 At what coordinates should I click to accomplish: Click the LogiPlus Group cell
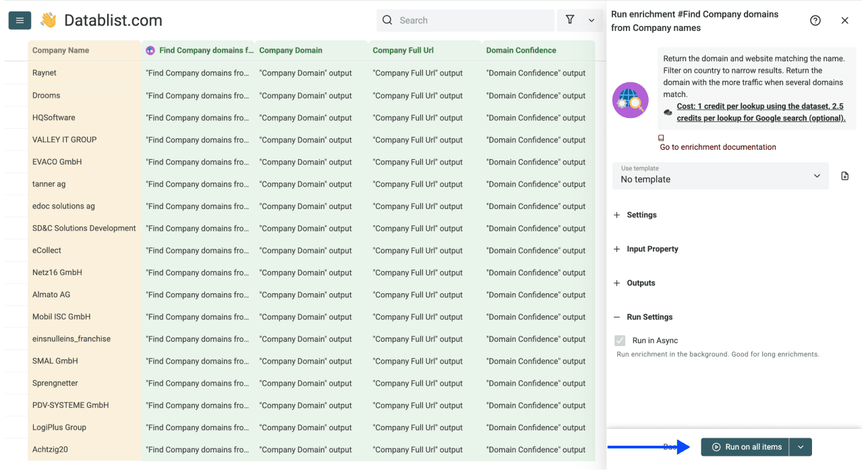(85, 427)
